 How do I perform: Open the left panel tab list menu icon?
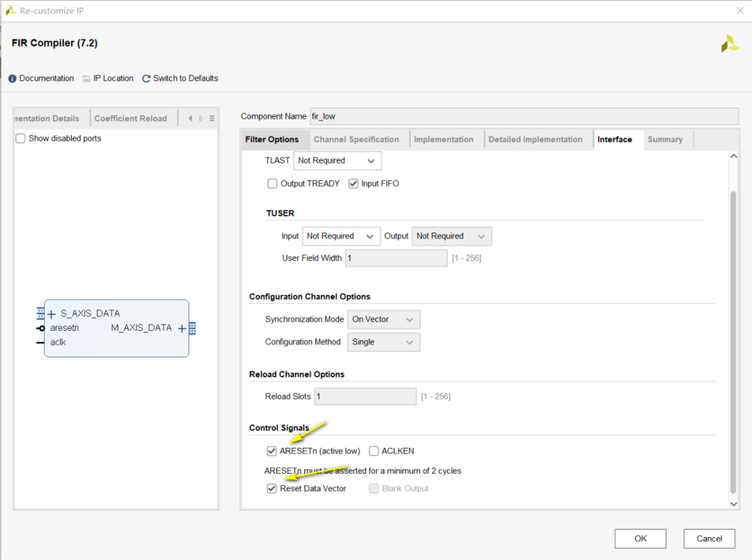pos(212,118)
